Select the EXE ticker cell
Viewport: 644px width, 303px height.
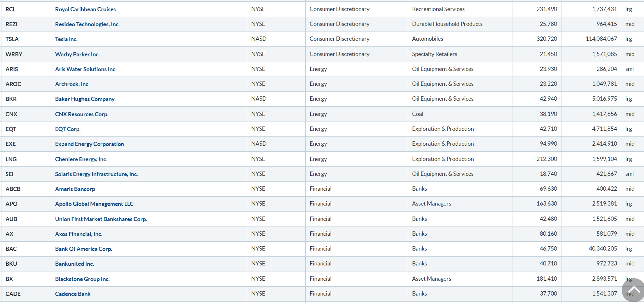coord(26,144)
